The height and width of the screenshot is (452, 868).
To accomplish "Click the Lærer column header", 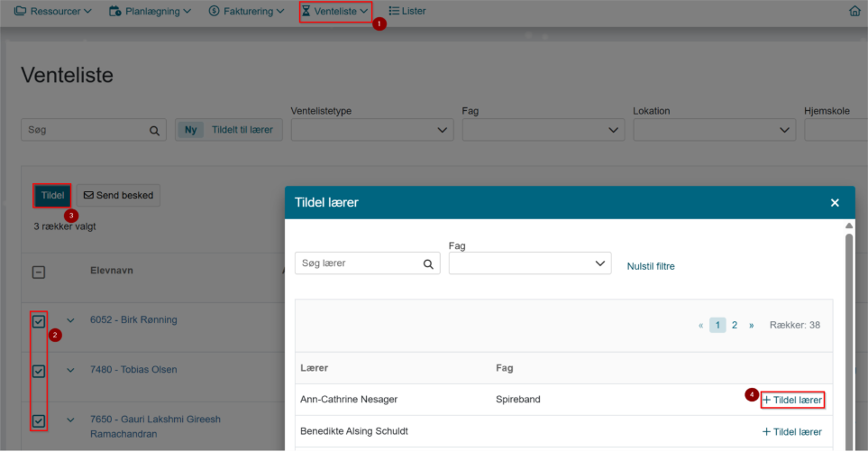I will coord(314,368).
